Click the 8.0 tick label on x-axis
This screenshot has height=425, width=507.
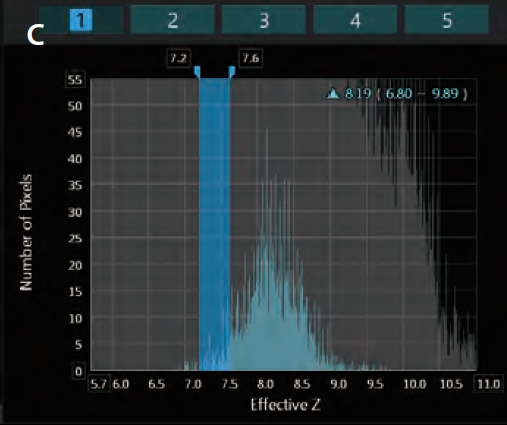(x=266, y=384)
